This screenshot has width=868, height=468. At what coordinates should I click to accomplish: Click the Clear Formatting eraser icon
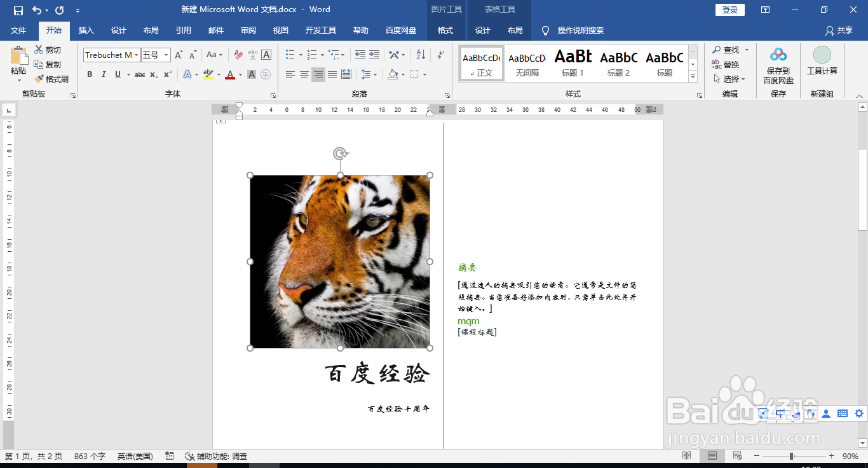238,55
